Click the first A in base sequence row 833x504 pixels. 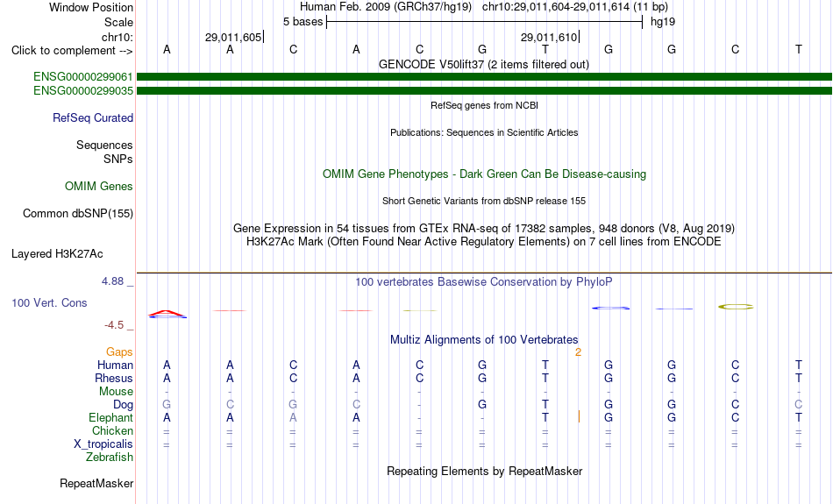[x=167, y=49]
